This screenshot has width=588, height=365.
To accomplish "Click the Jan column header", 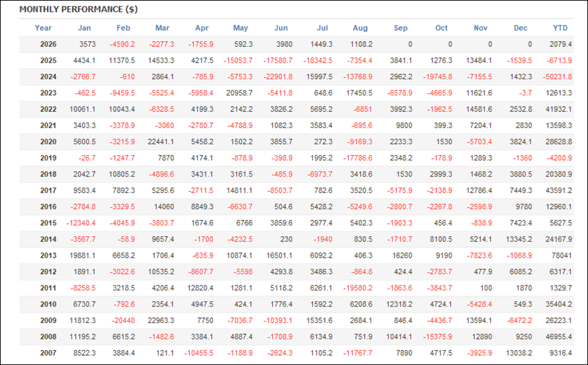I will (x=84, y=27).
